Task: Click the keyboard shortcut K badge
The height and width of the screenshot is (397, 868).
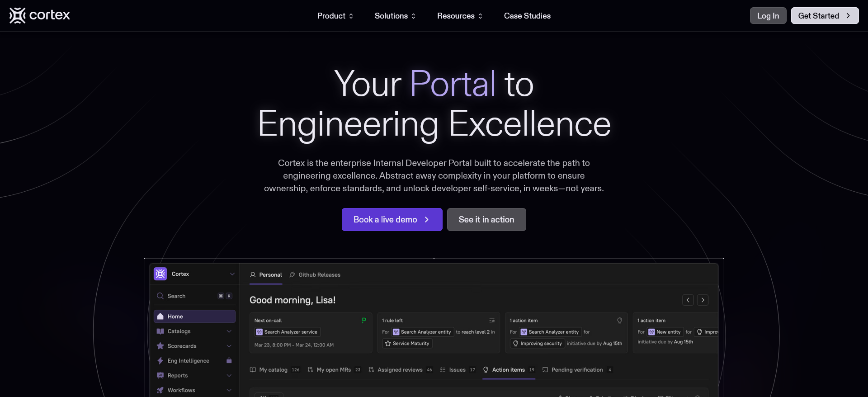Action: pos(229,296)
